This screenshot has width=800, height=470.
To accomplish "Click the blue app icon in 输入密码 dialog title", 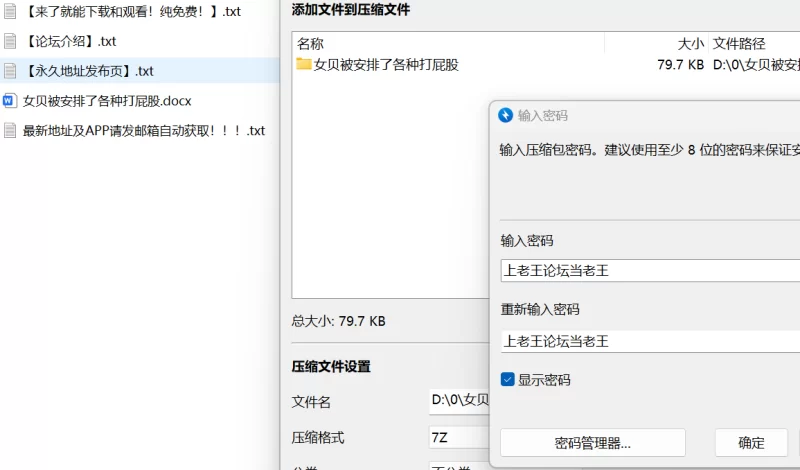I will tap(505, 115).
